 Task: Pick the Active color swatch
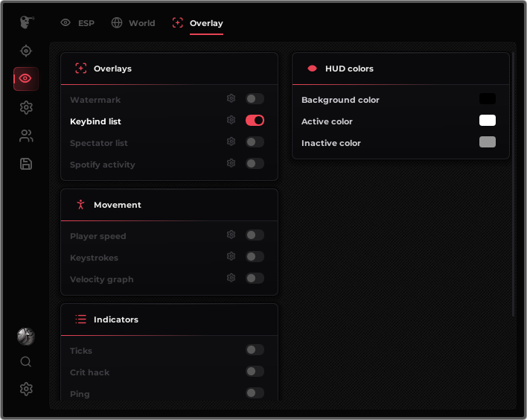pos(488,121)
